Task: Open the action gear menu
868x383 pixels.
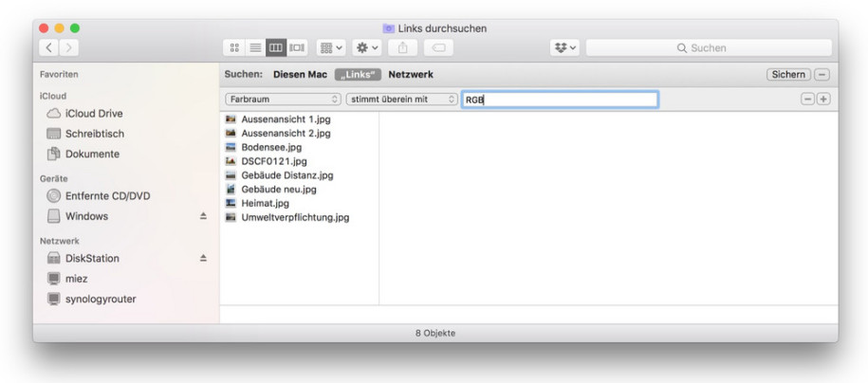Action: [367, 47]
